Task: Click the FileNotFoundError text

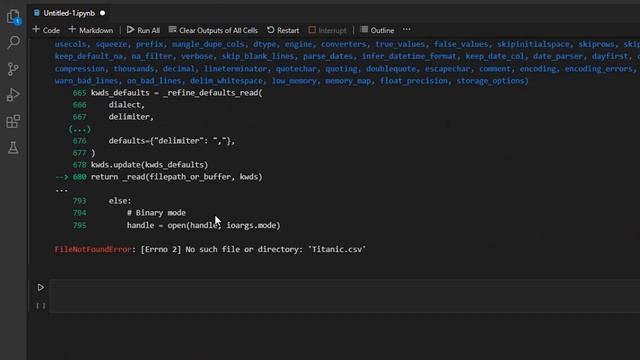Action: click(x=93, y=249)
